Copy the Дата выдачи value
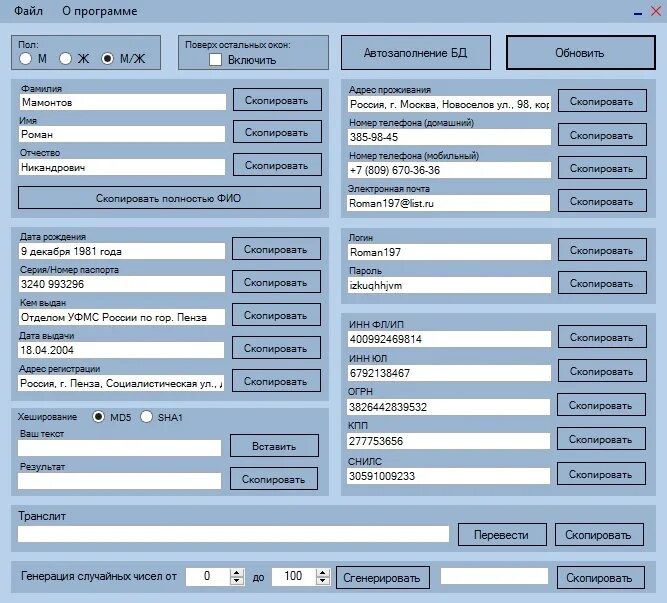This screenshot has height=603, width=667. click(276, 348)
